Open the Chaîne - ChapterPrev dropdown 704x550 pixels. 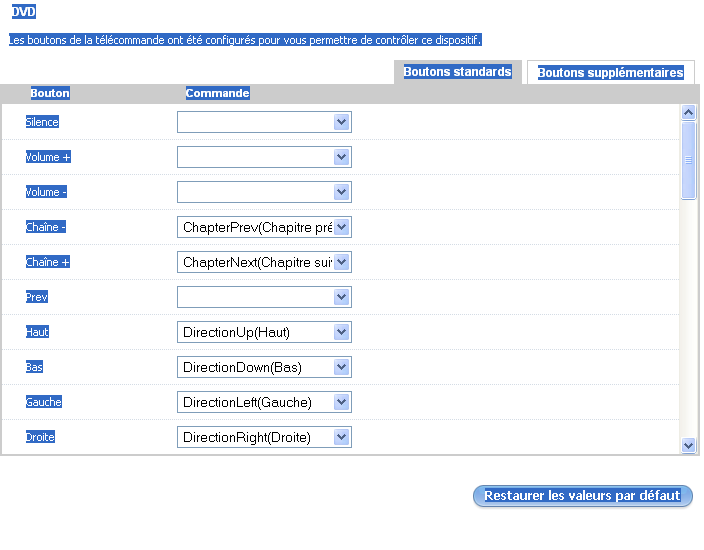pos(264,227)
